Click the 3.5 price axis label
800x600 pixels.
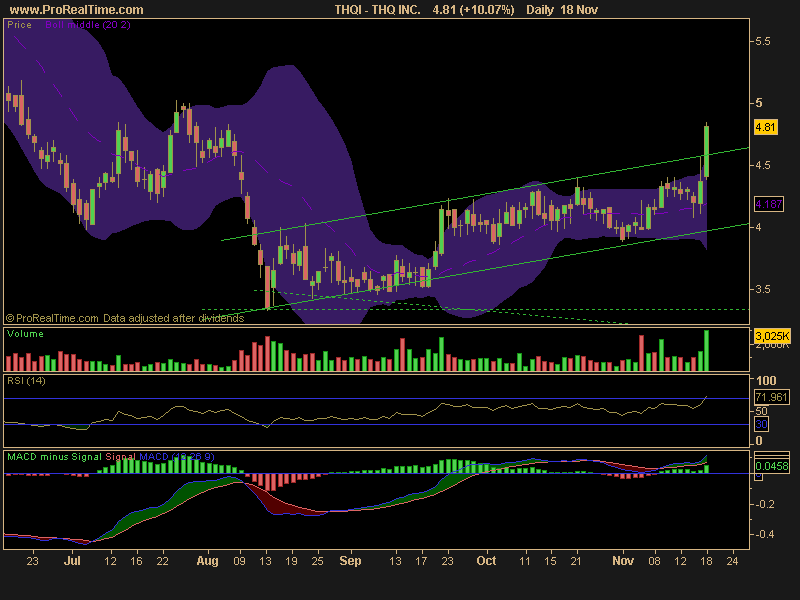(762, 289)
